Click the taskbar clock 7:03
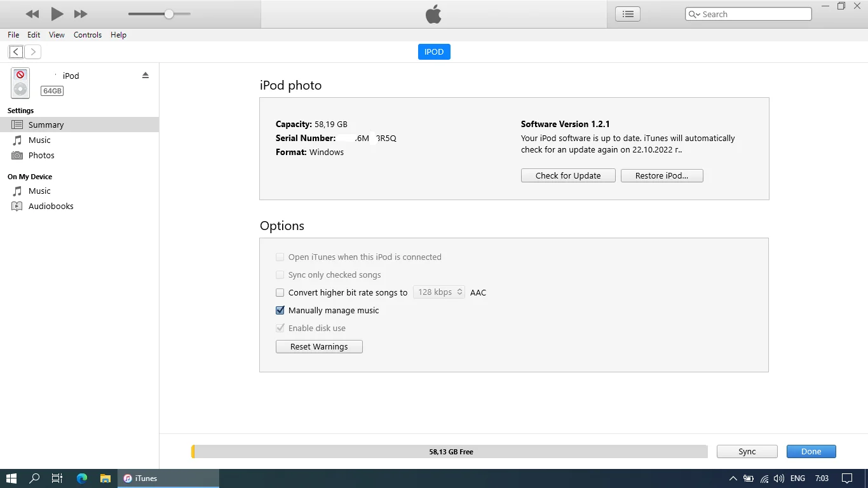Screen dimensions: 868x488 click(822, 478)
